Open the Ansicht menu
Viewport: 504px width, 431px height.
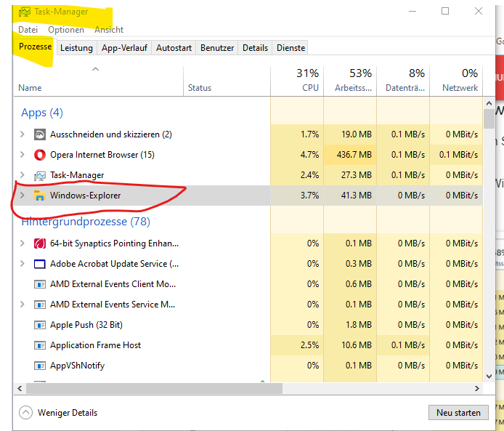click(x=109, y=30)
